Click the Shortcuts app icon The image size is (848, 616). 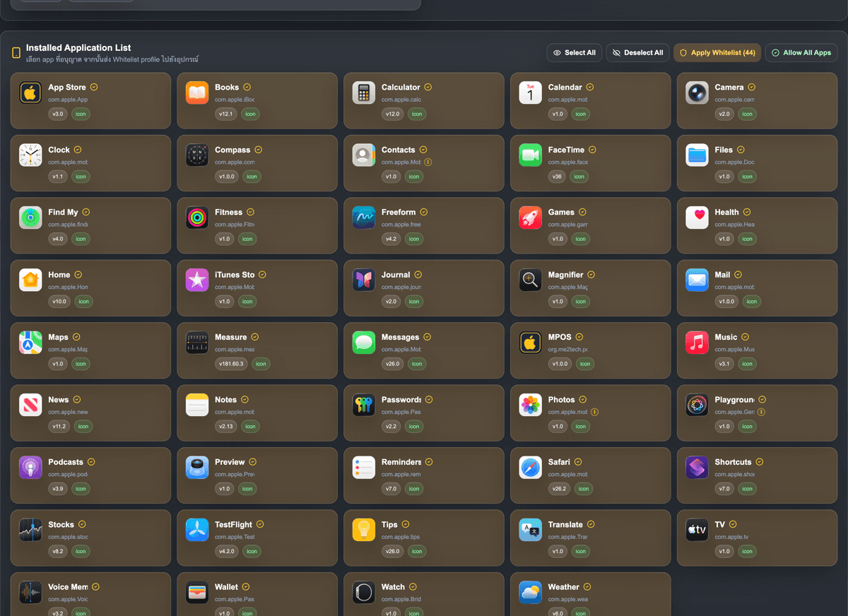coord(697,468)
